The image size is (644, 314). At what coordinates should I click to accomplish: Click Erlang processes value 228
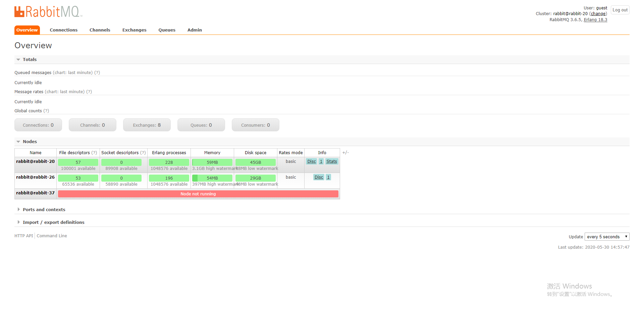tap(169, 163)
